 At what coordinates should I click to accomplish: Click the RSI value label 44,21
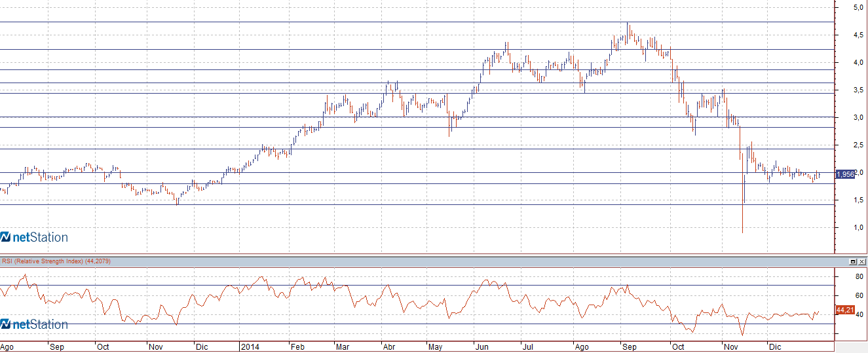tap(845, 310)
